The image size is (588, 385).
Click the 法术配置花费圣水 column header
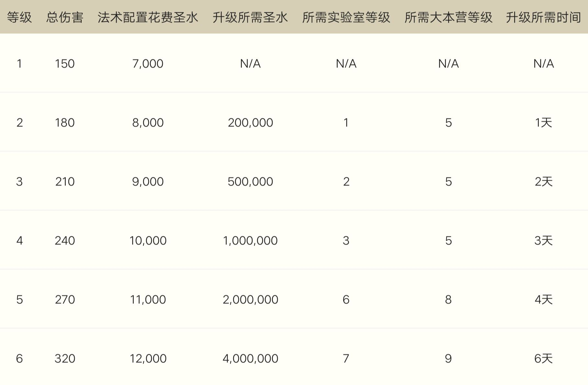pyautogui.click(x=148, y=17)
